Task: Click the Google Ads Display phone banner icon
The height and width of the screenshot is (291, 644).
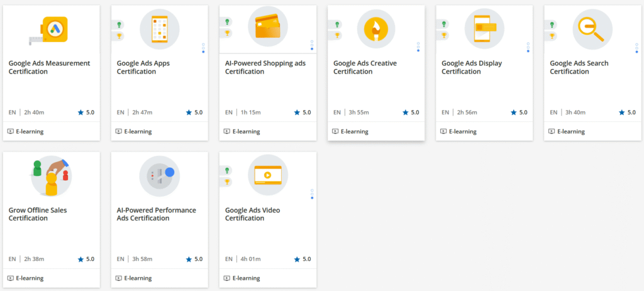Action: [484, 29]
